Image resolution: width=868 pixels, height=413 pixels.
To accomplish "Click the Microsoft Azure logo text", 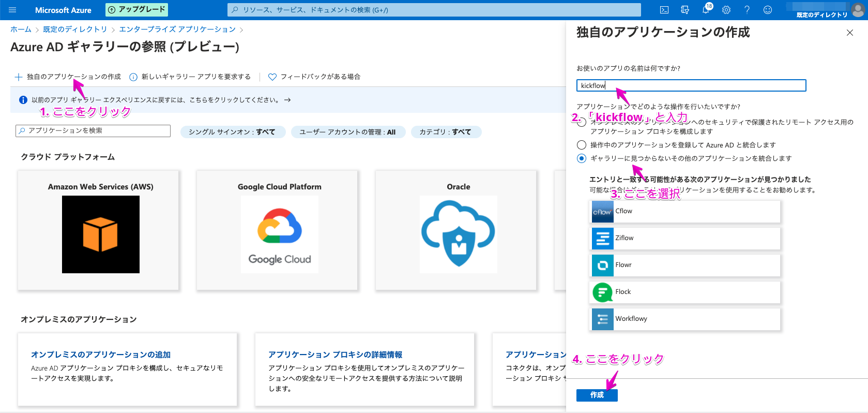I will coord(63,10).
